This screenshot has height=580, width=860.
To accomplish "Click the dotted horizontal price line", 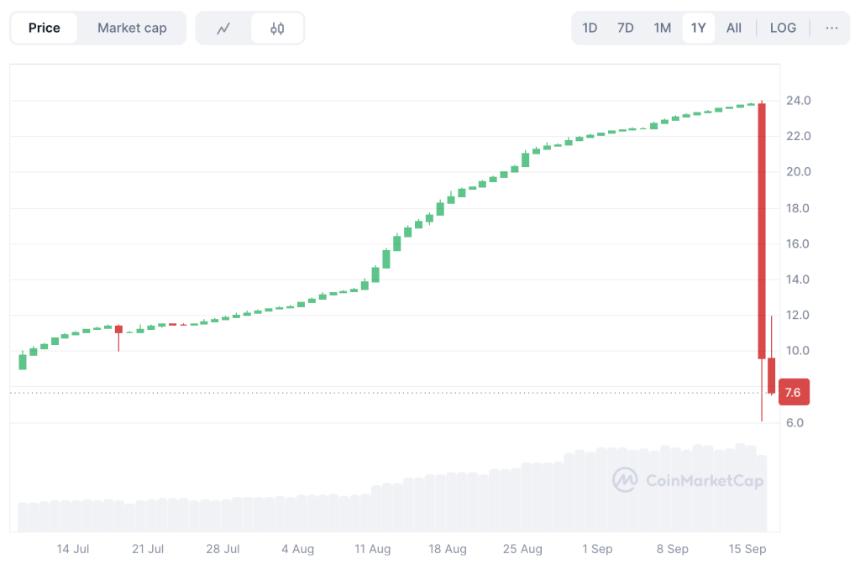I will pyautogui.click(x=400, y=394).
